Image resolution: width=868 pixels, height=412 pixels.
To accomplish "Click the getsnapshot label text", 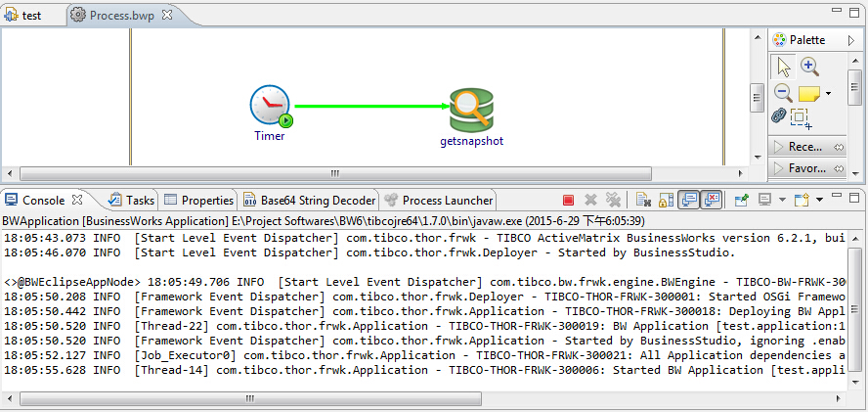I will pyautogui.click(x=472, y=141).
